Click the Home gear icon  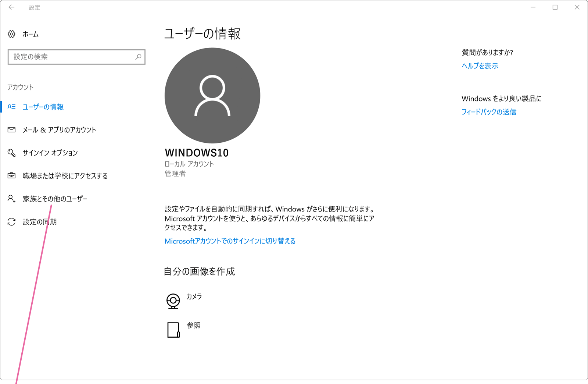pos(11,34)
